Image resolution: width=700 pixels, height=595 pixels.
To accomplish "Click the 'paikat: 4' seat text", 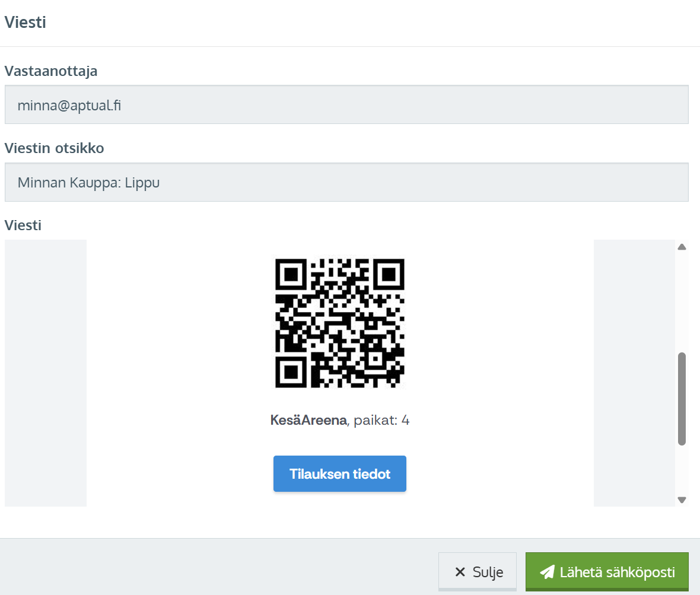I will click(x=381, y=420).
